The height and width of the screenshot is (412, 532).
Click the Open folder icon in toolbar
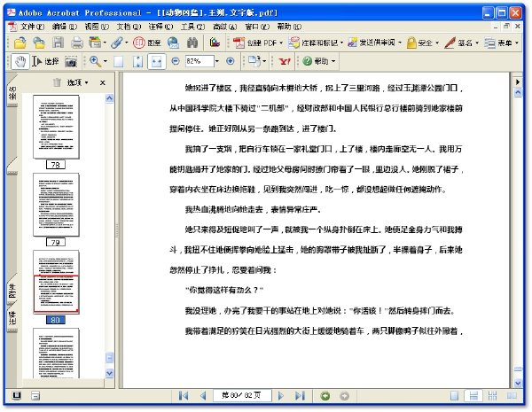coord(20,43)
